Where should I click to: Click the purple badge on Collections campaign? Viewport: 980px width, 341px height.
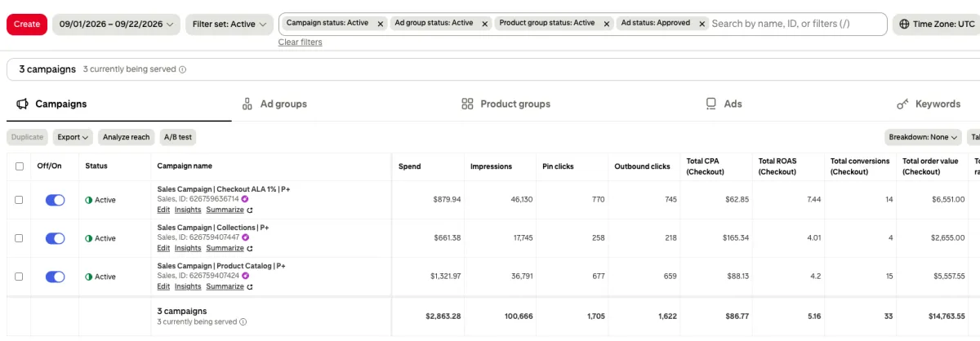coord(245,237)
